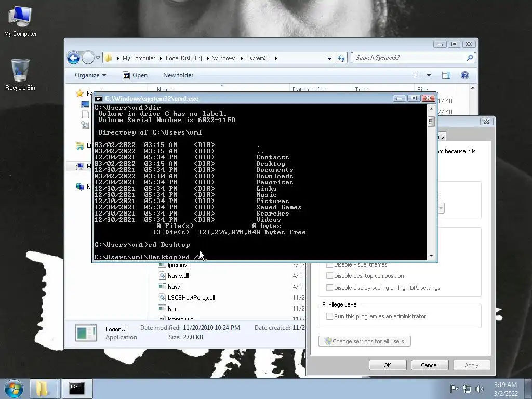Sort by Type column header

361,89
